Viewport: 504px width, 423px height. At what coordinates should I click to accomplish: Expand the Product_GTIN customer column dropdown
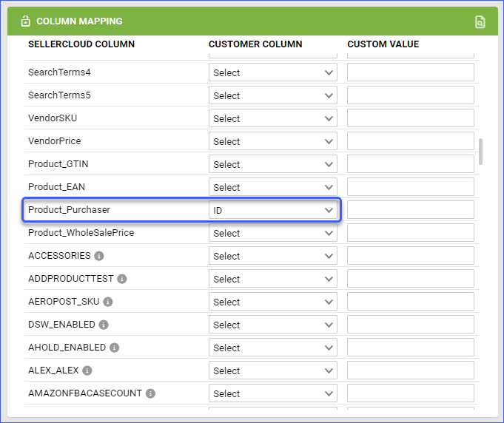pyautogui.click(x=272, y=164)
